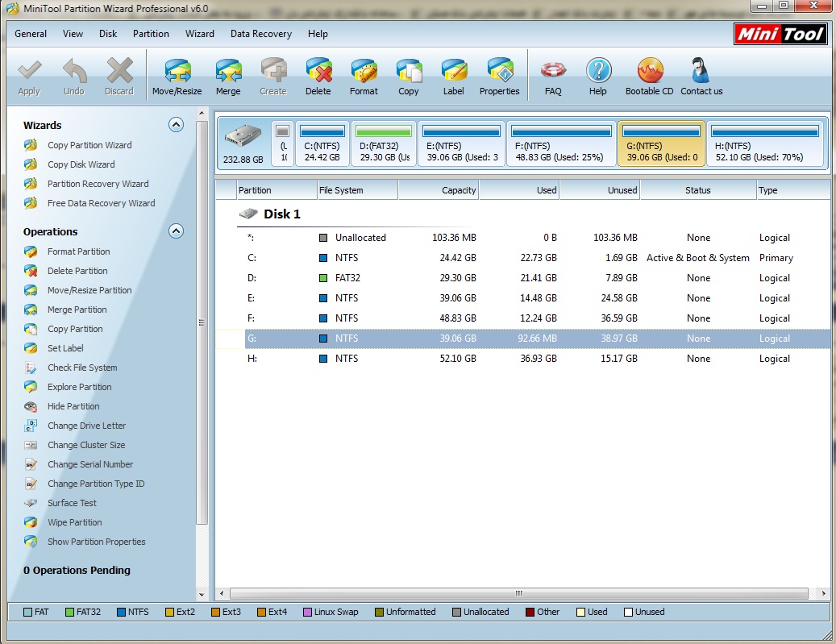836x644 pixels.
Task: Click the Create partition toolbar icon
Action: [273, 71]
